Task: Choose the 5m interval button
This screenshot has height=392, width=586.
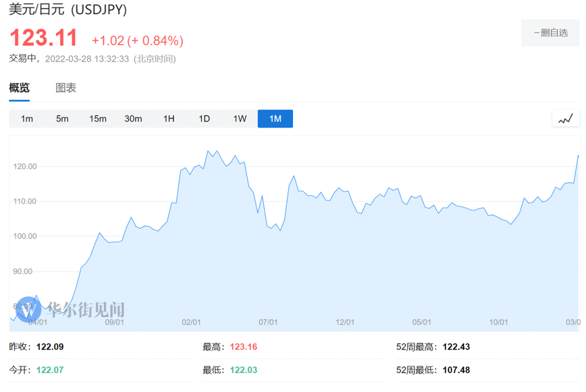Action: 62,118
